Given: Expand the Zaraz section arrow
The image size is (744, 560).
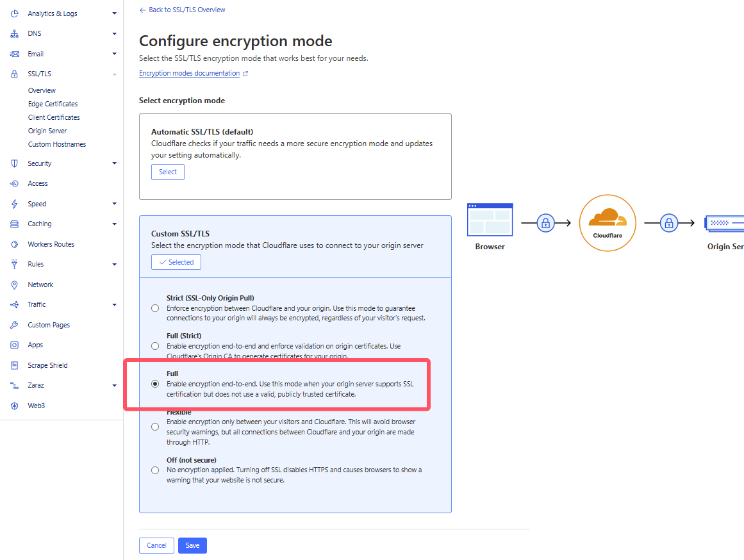Looking at the screenshot, I should [x=114, y=385].
